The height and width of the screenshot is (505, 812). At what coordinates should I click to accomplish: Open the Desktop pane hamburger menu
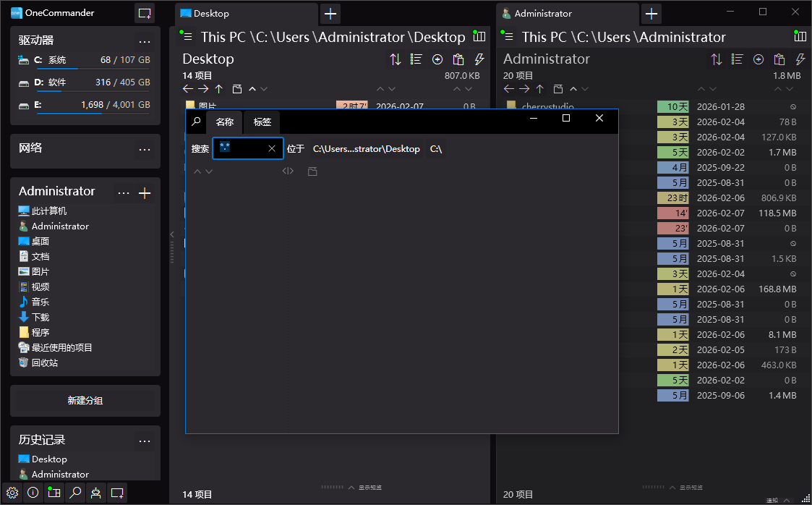click(x=187, y=37)
